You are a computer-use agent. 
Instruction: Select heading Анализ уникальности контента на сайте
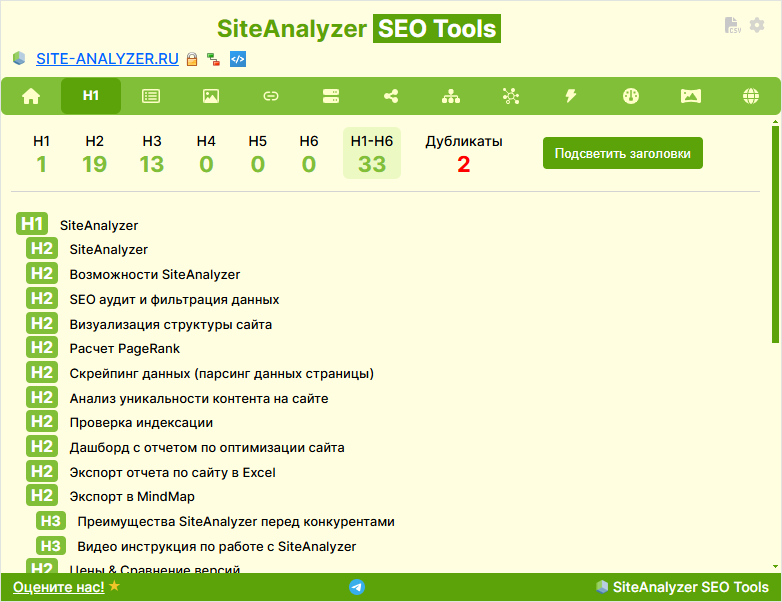click(199, 399)
